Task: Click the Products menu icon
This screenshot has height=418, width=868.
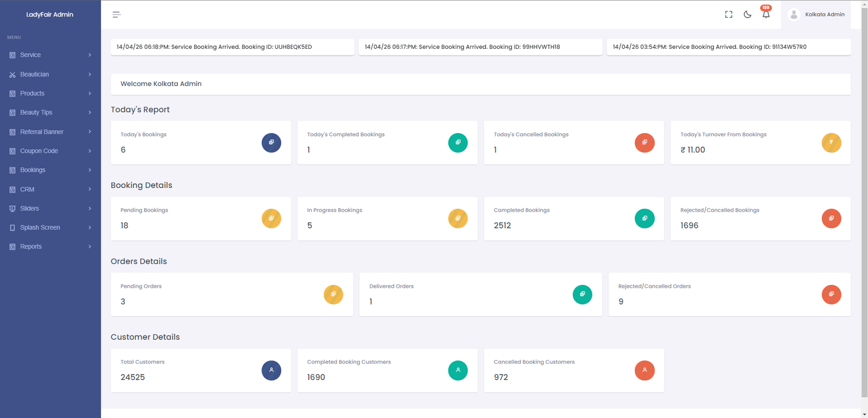Action: (12, 93)
